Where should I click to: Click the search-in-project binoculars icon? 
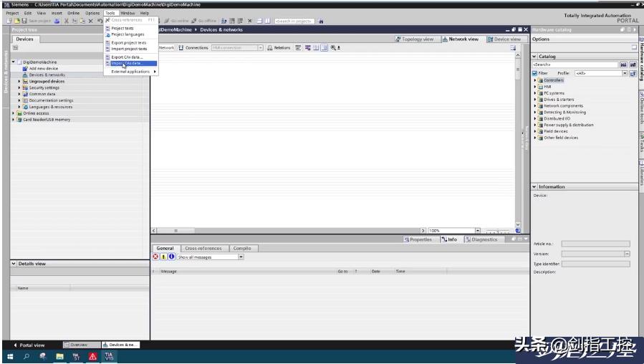(321, 21)
